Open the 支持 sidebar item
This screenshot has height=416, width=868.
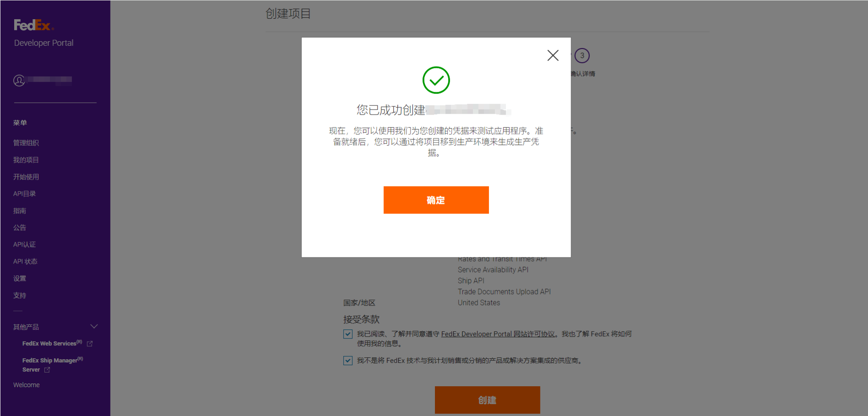(20, 296)
